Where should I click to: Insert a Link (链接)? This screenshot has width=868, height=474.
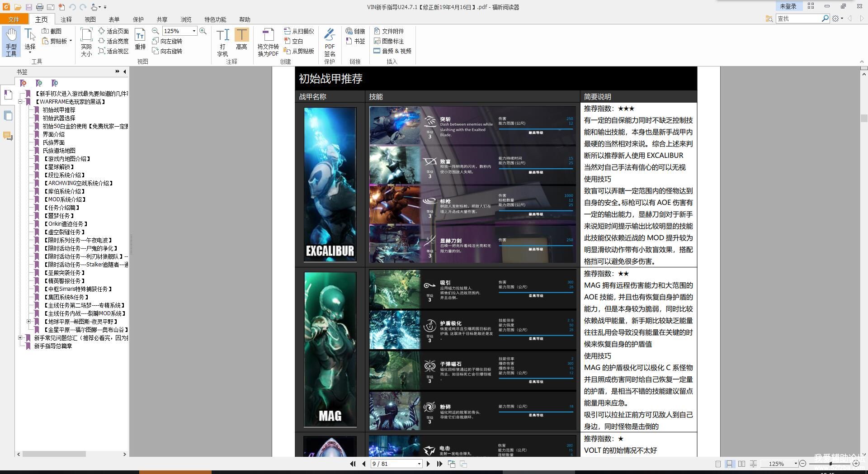point(355,31)
